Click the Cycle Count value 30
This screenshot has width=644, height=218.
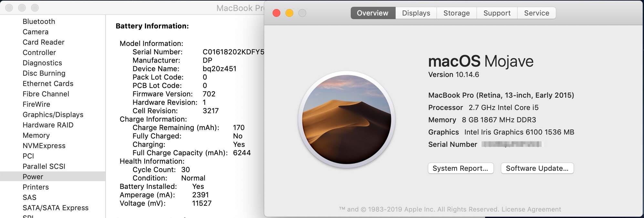pos(185,169)
